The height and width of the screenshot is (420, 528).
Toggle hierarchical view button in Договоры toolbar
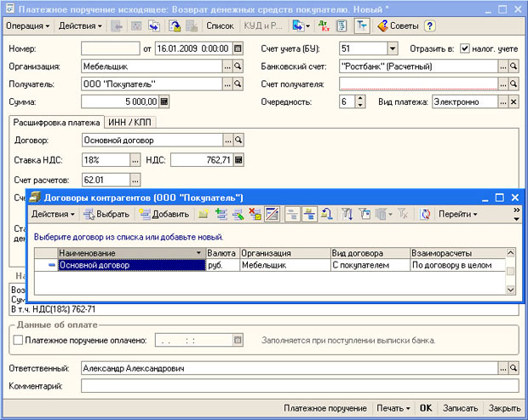point(292,214)
